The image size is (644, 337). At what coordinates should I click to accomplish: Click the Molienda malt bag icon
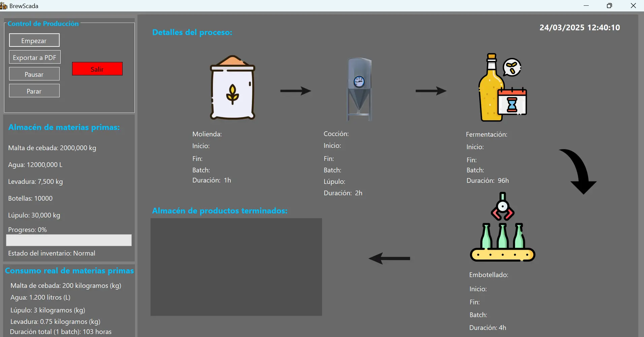[x=232, y=88]
